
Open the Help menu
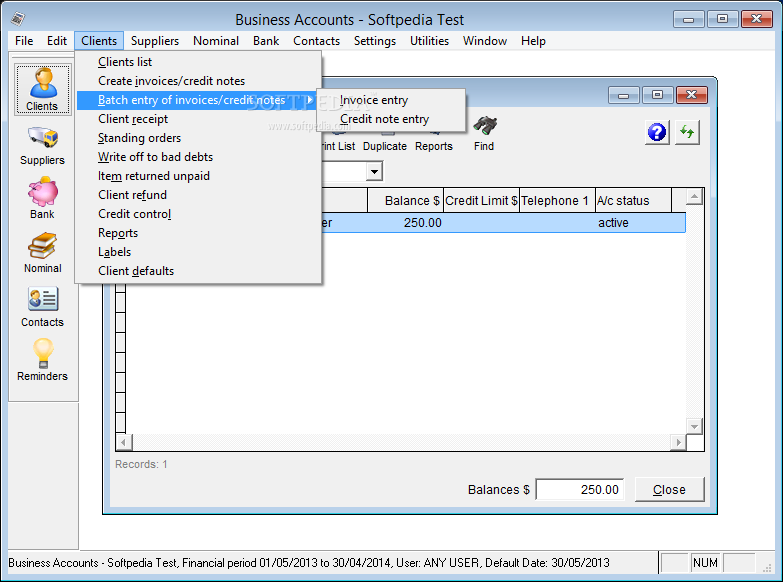pos(533,41)
